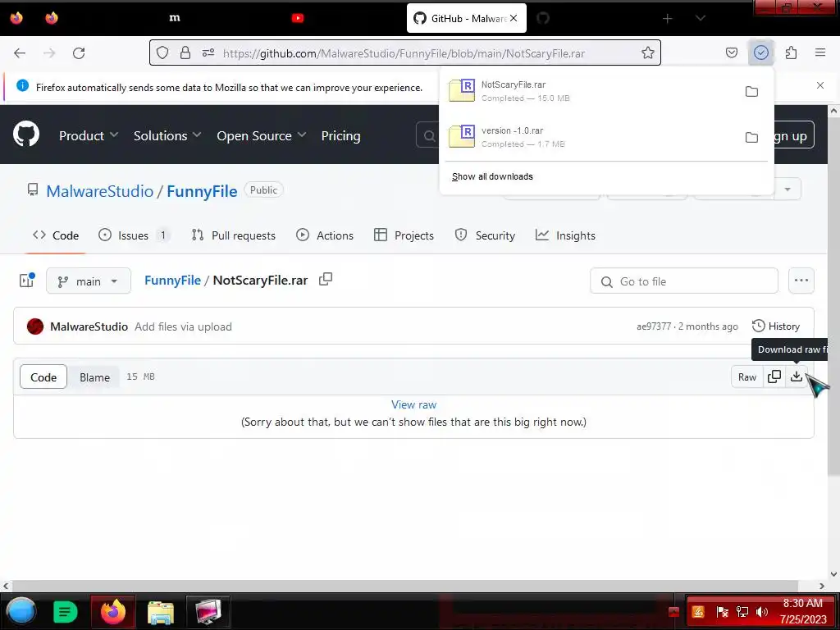Open the Projects tab
This screenshot has height=630, width=840.
pos(404,235)
